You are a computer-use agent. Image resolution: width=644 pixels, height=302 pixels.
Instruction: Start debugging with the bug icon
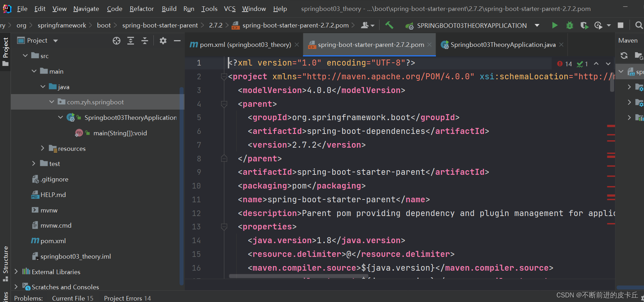pyautogui.click(x=570, y=25)
